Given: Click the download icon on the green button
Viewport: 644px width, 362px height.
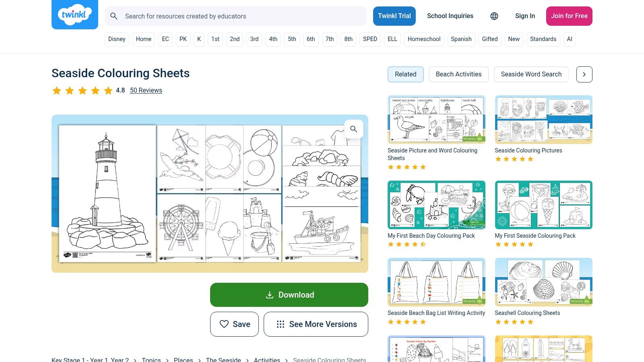Looking at the screenshot, I should 269,295.
